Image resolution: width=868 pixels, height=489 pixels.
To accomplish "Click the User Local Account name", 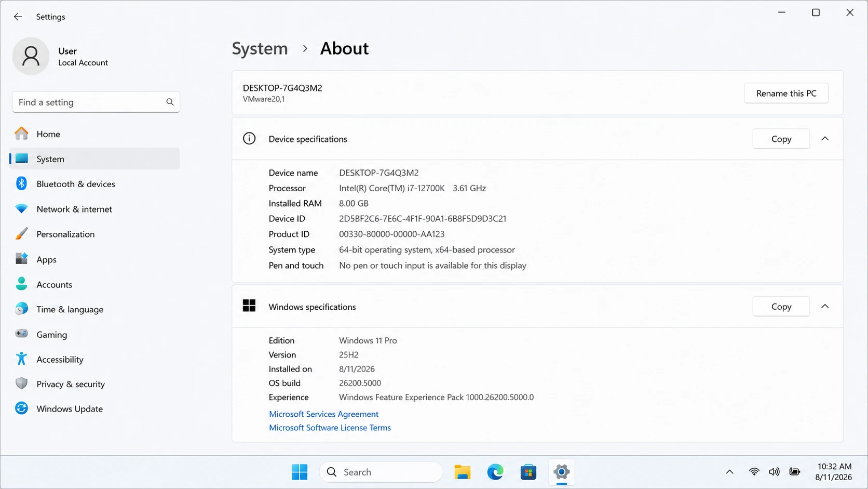I will [83, 56].
